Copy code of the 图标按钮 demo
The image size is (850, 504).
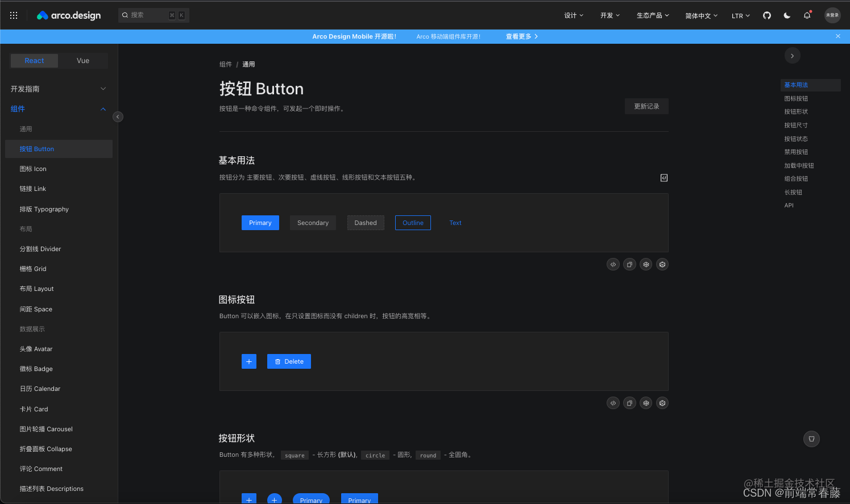(629, 403)
